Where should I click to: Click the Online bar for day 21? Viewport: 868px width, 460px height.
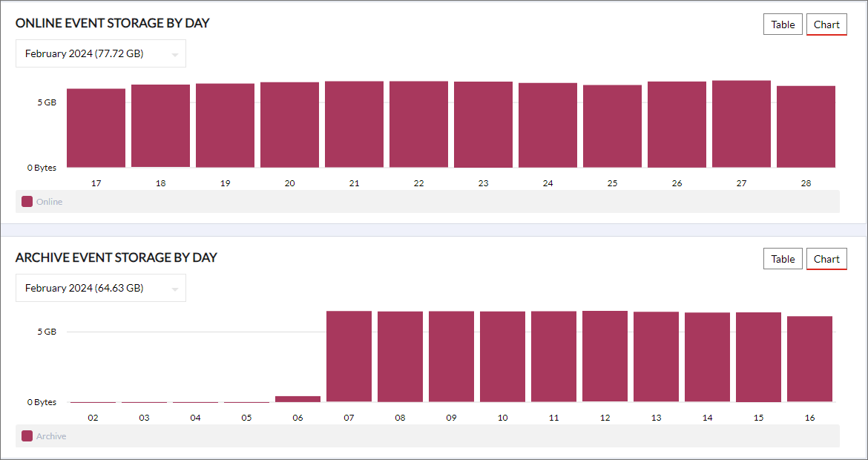[354, 124]
